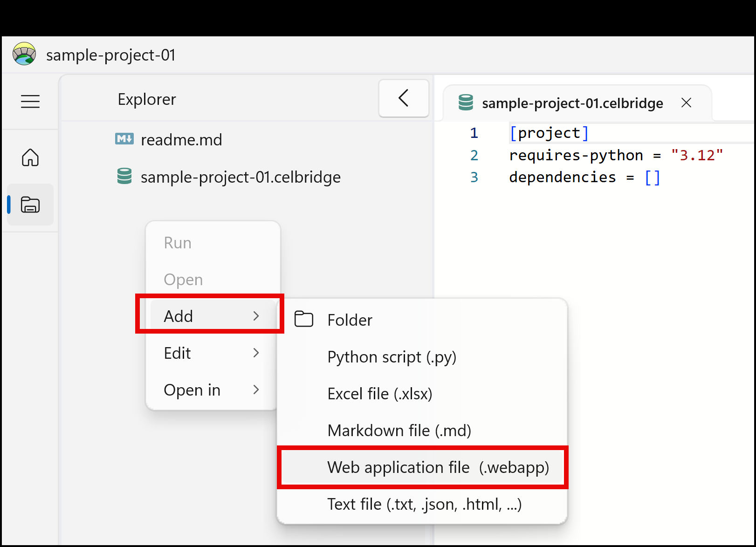Pick Text file (.txt, .json, .html, ...) option
Image resolution: width=756 pixels, height=547 pixels.
[x=424, y=504]
